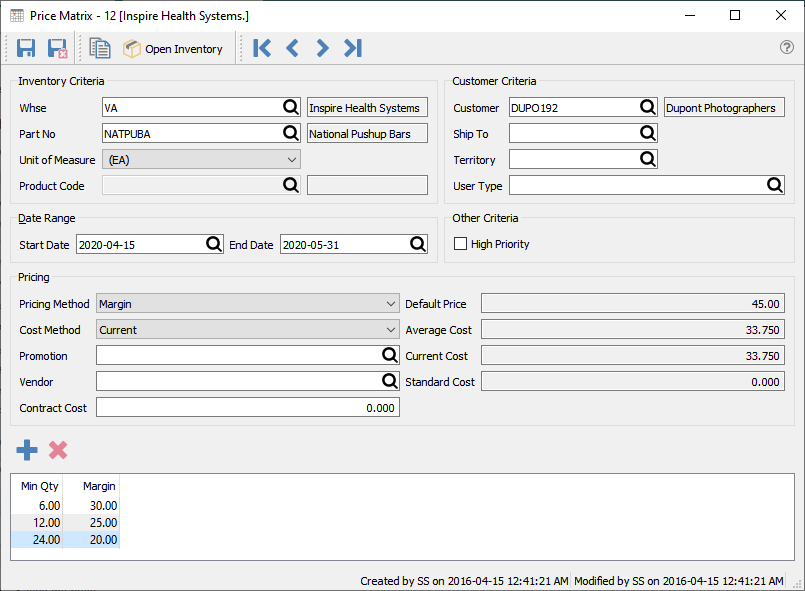Jump to the last record
This screenshot has height=591, width=805.
click(352, 48)
